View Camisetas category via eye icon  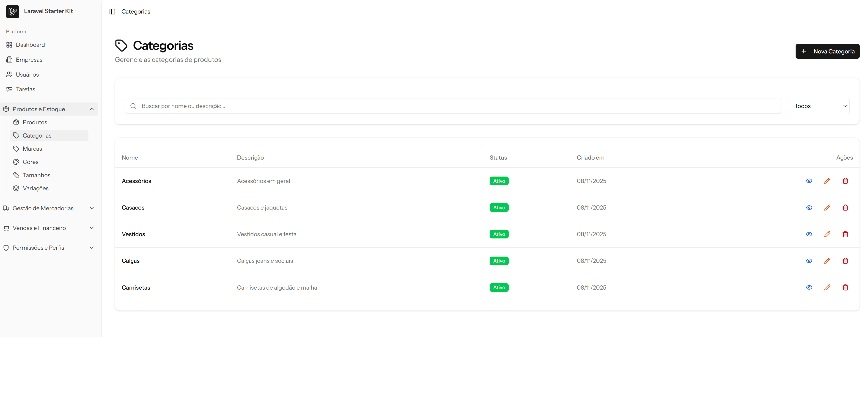point(809,288)
